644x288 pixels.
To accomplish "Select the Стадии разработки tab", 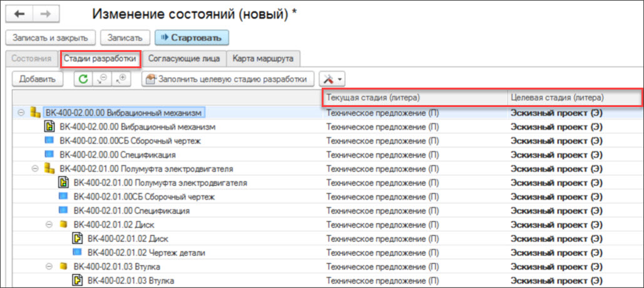I will pyautogui.click(x=100, y=59).
